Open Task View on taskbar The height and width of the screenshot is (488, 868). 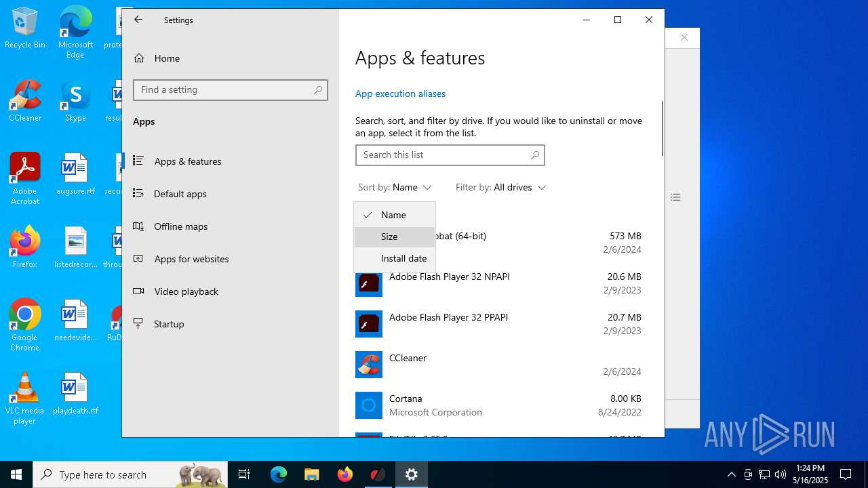(245, 474)
